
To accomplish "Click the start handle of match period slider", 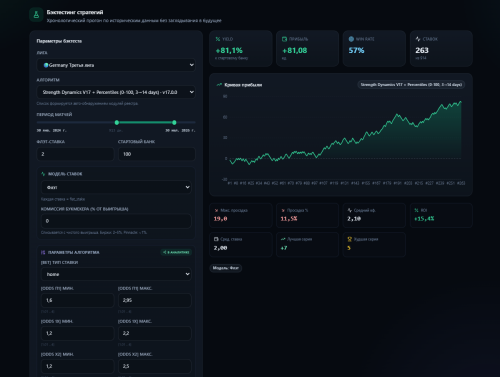I will (x=117, y=123).
